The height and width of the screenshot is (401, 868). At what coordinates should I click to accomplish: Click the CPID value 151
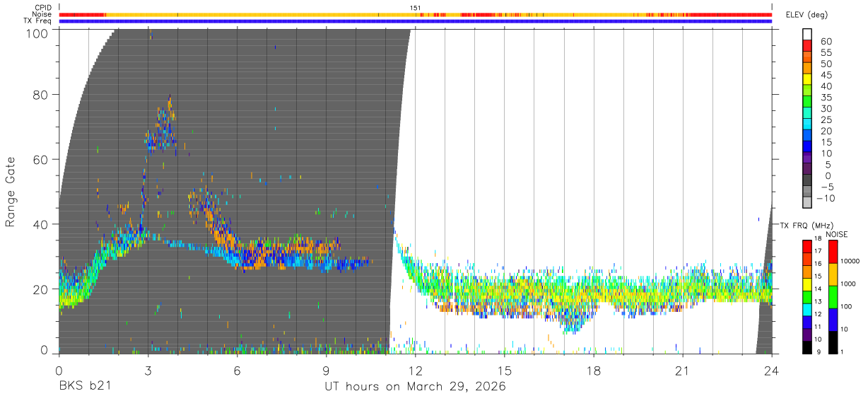pos(415,8)
